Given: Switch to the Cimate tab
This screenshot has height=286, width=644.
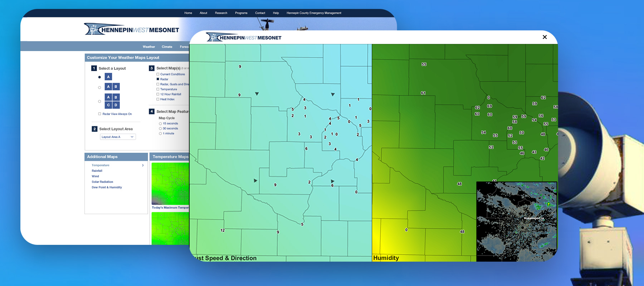Looking at the screenshot, I should pyautogui.click(x=167, y=47).
